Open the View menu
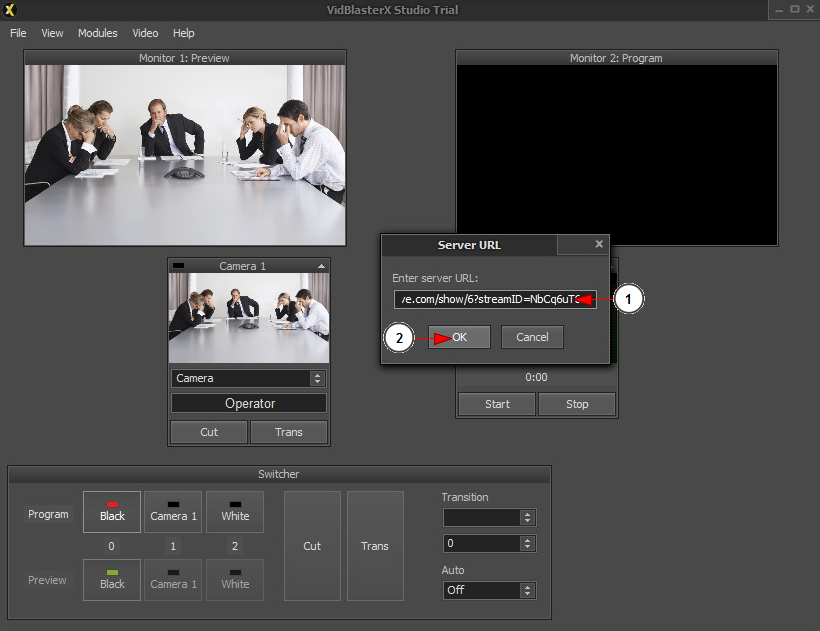820x631 pixels. coord(52,33)
